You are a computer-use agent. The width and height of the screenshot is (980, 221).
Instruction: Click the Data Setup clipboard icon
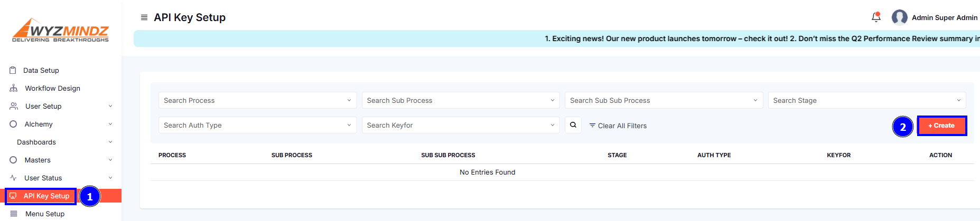13,70
